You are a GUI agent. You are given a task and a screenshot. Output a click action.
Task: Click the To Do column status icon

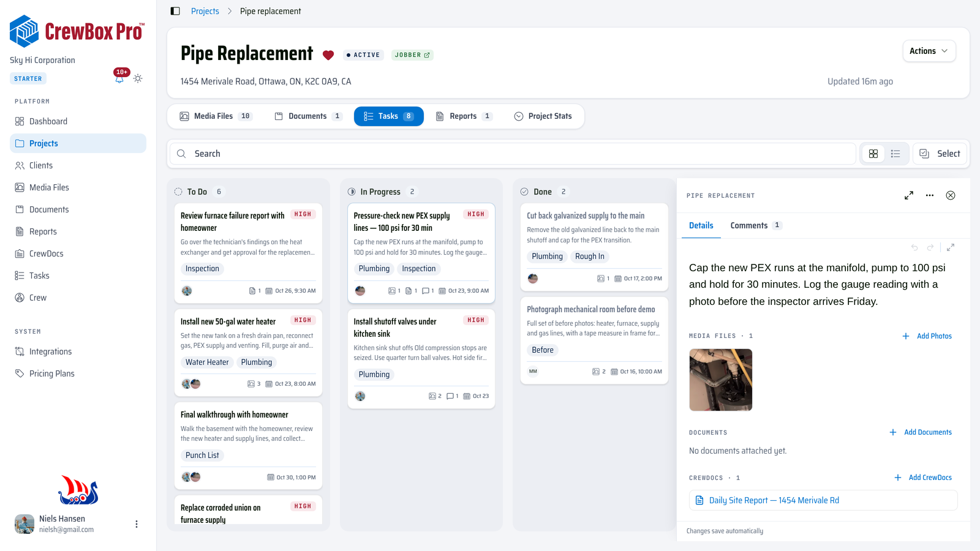point(178,192)
